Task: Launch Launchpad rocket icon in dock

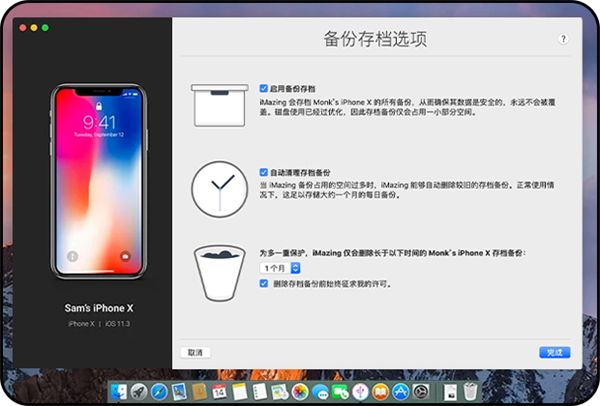Action: pyautogui.click(x=139, y=392)
